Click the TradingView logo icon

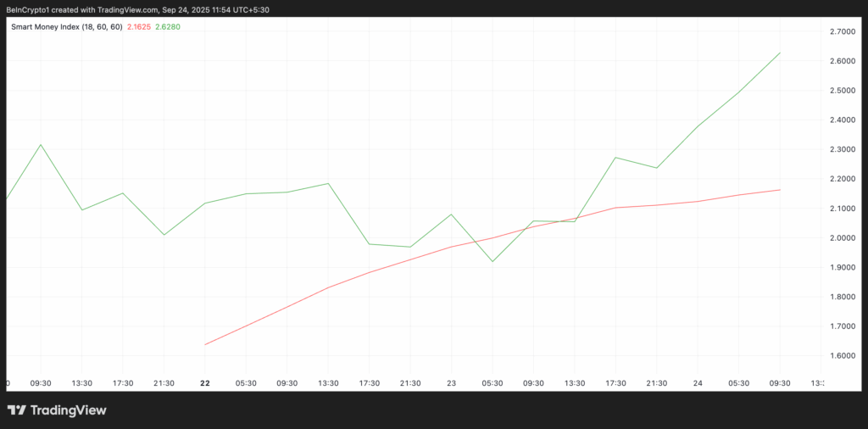(16, 410)
